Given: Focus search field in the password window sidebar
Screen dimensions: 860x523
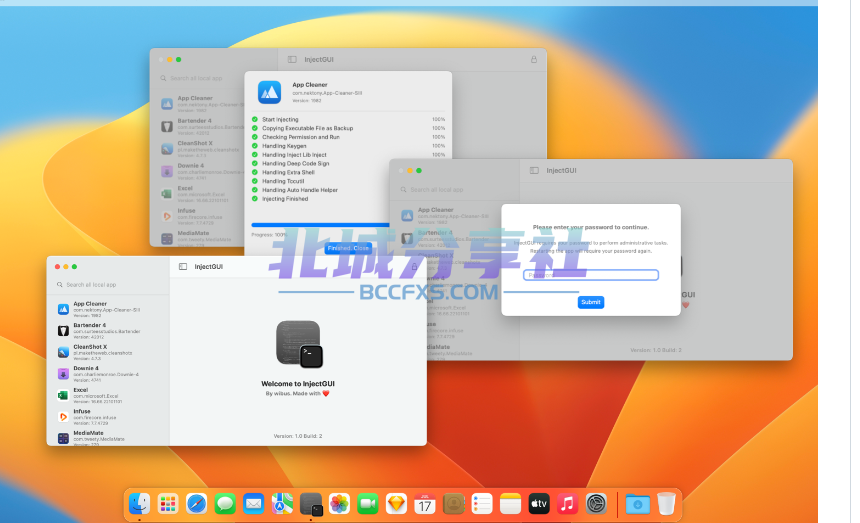Looking at the screenshot, I should 455,190.
